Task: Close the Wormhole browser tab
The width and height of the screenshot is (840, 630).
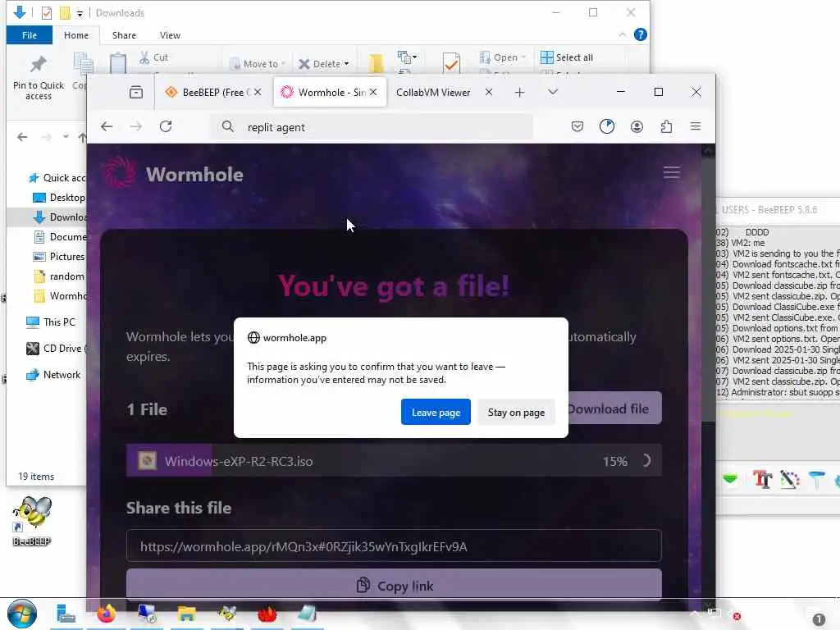Action: tap(373, 92)
